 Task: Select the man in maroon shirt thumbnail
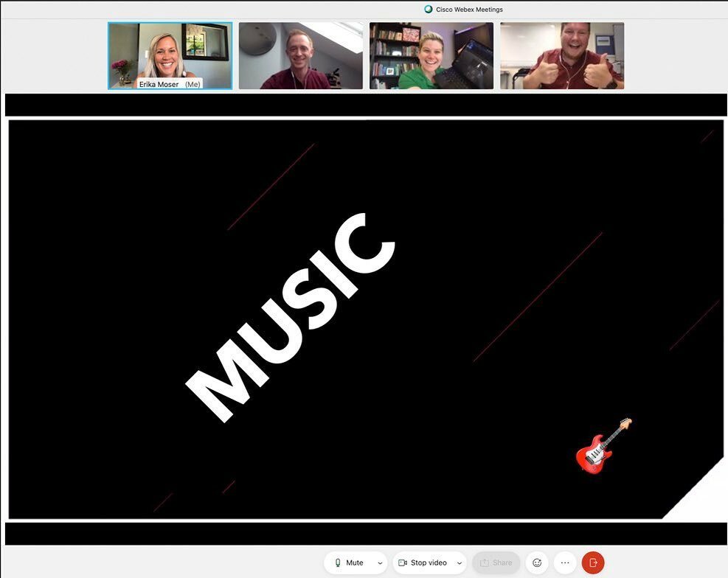[x=301, y=56]
